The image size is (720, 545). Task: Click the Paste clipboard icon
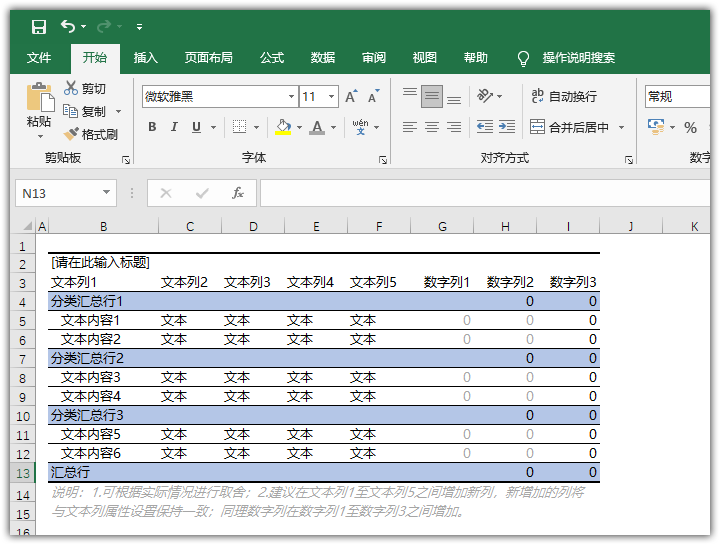40,96
